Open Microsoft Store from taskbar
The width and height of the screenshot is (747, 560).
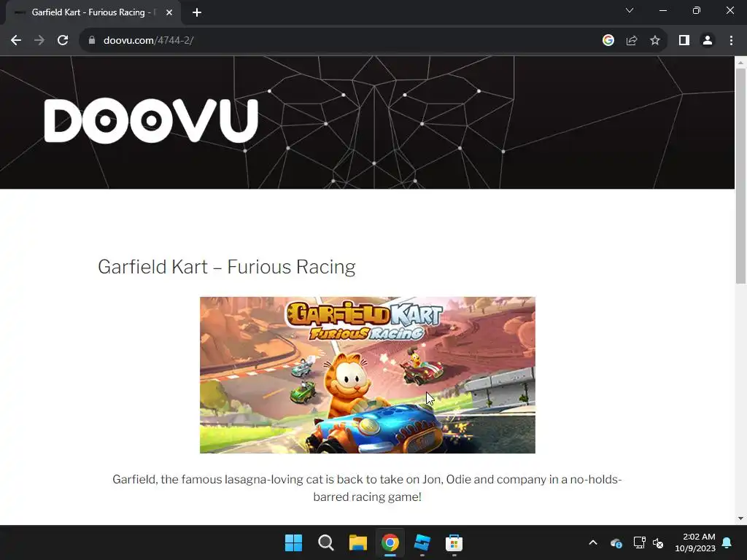454,542
